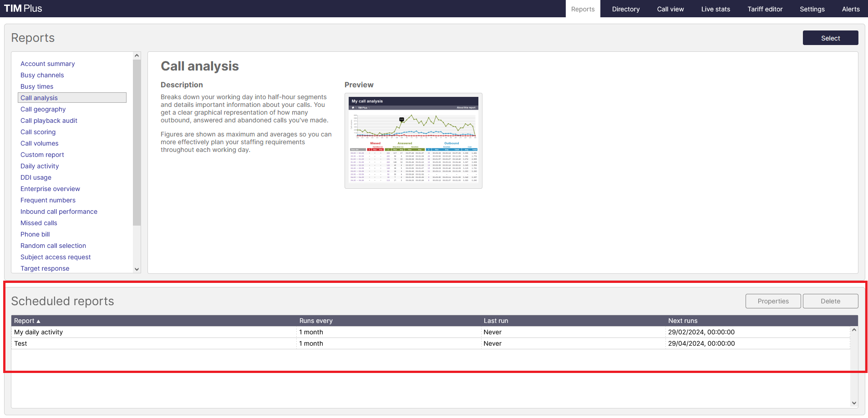
Task: Open the Custom report option
Action: click(x=42, y=155)
